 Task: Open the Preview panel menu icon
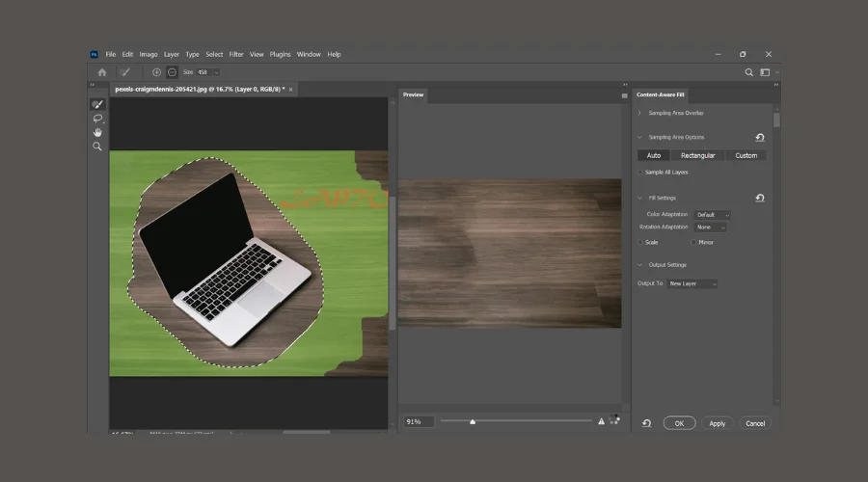point(624,95)
